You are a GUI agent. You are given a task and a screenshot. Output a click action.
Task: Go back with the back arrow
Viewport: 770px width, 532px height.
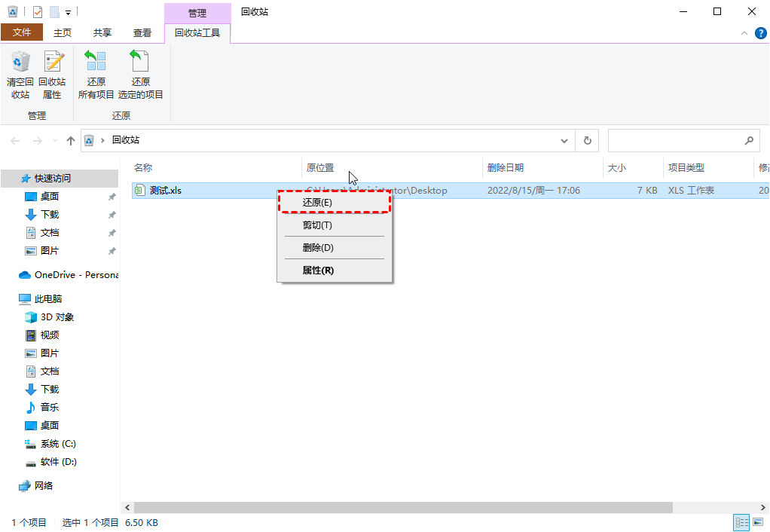click(15, 141)
